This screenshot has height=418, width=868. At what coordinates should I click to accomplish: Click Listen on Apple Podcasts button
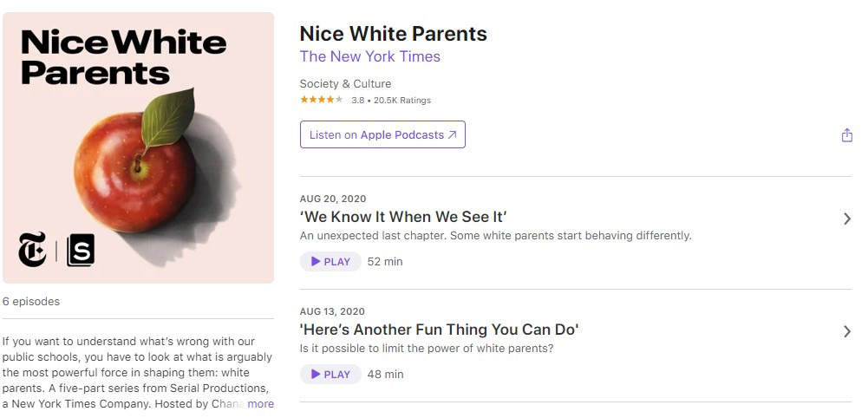click(382, 134)
